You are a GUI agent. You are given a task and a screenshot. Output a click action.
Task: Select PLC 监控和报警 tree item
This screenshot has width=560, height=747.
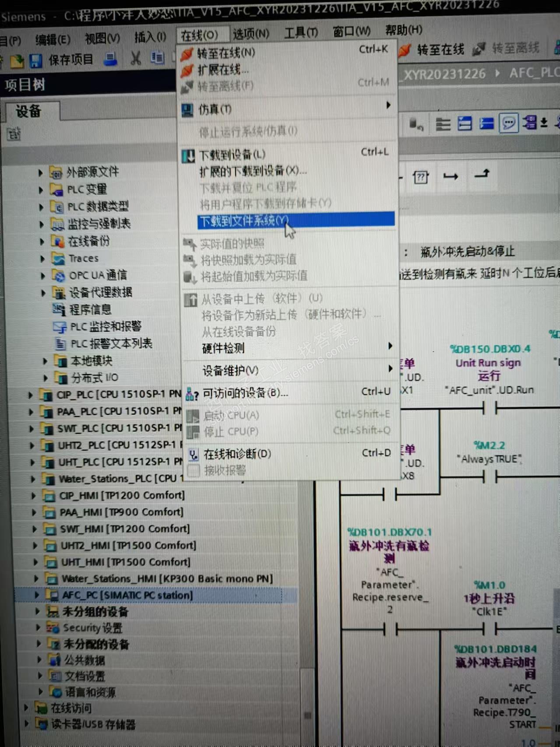pyautogui.click(x=106, y=326)
